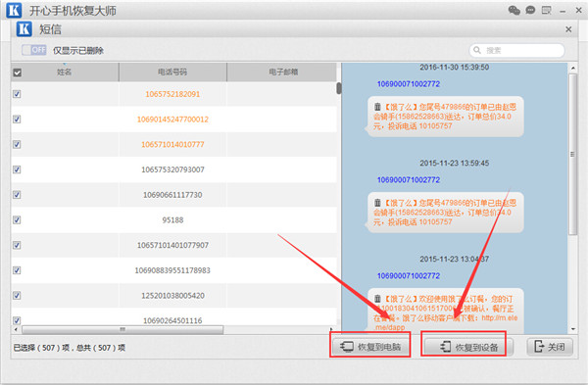Click the 电话号码 column header
588x385 pixels.
coord(172,72)
